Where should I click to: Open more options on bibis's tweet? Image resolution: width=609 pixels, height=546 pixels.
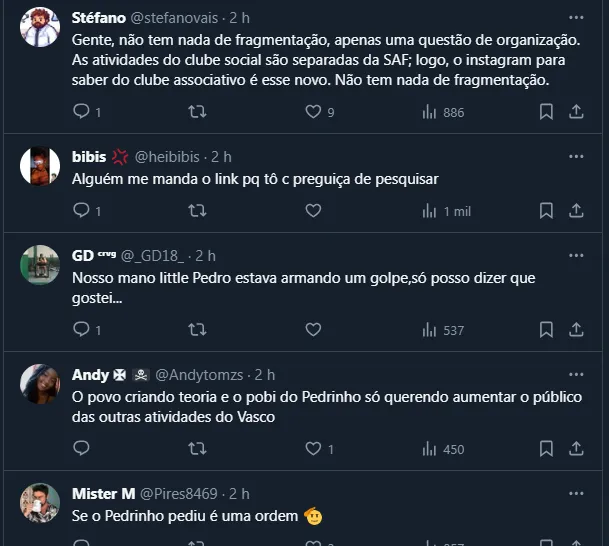pos(576,156)
